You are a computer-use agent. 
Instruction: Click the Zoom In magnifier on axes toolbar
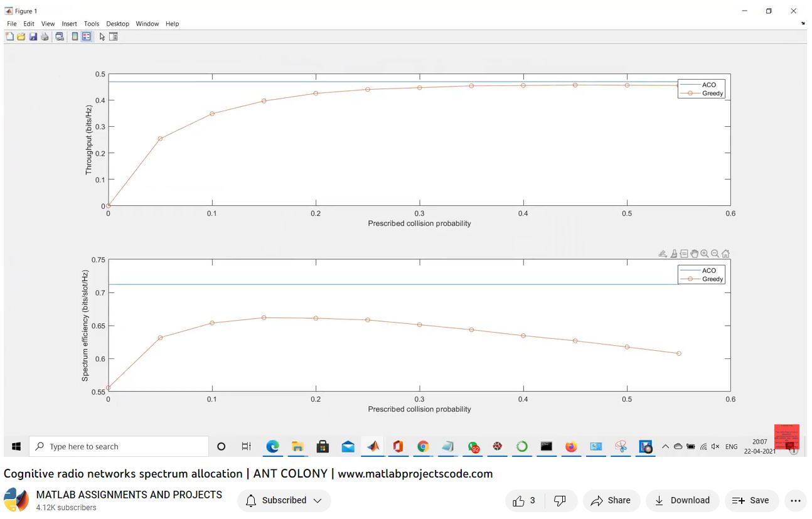(x=705, y=254)
